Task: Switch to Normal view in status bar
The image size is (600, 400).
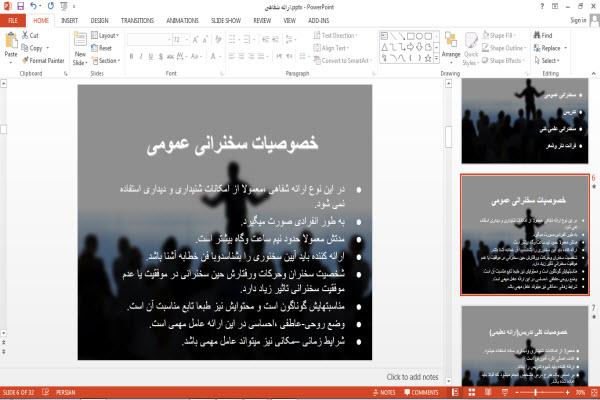Action: (455, 392)
